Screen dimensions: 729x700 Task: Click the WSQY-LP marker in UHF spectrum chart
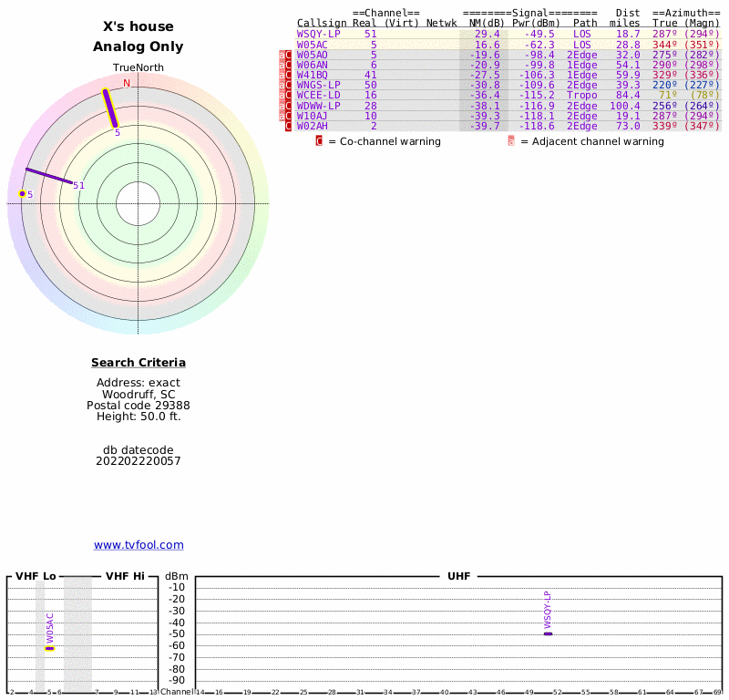pos(548,633)
